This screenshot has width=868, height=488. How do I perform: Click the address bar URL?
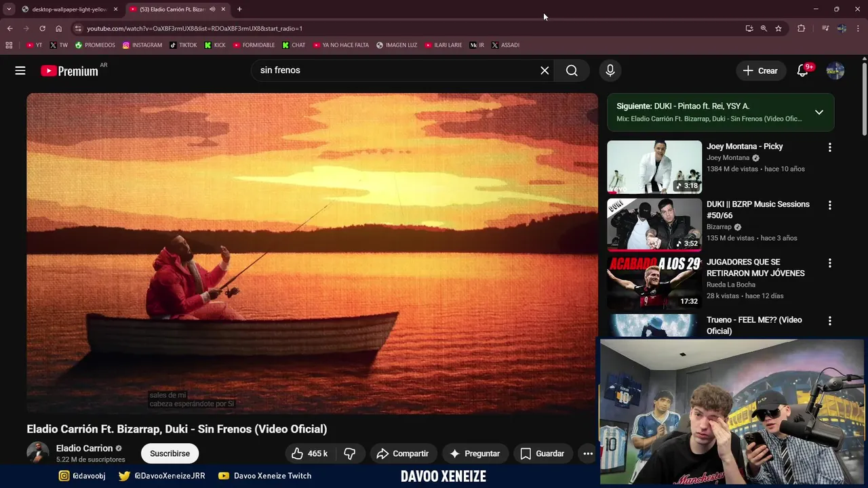pos(195,28)
